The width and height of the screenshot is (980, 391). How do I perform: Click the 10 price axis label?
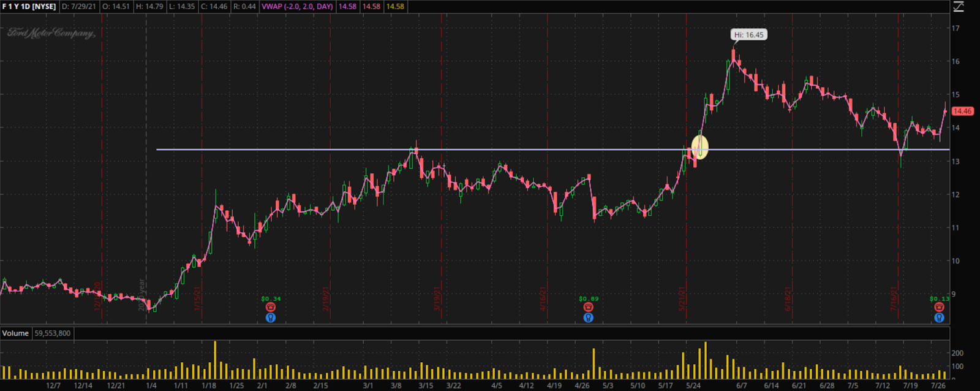[956, 261]
